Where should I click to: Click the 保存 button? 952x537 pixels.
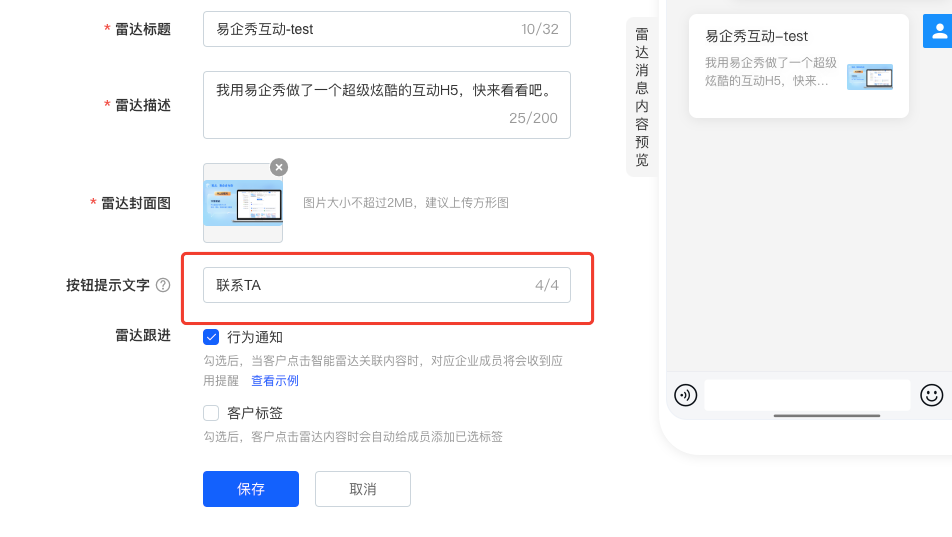[251, 488]
